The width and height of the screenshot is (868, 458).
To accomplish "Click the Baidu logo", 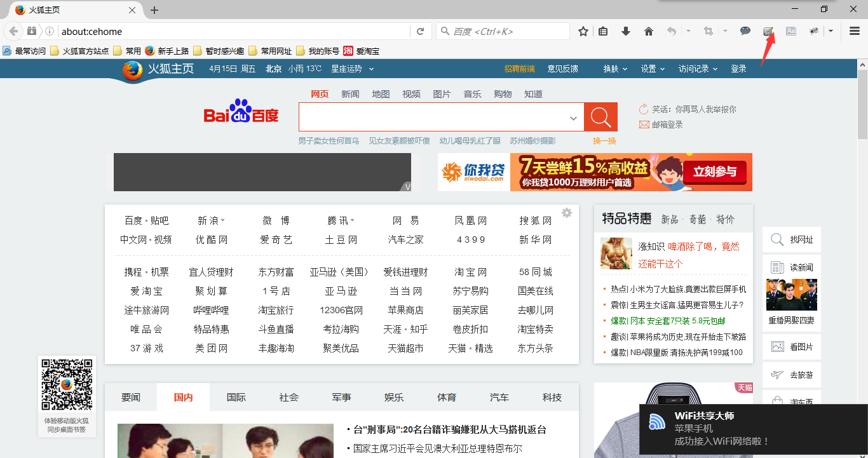I will pyautogui.click(x=241, y=112).
